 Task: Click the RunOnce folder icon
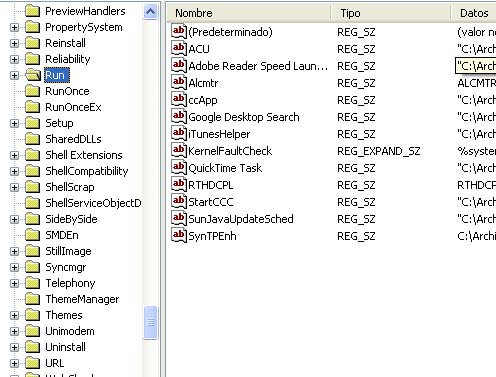coord(33,91)
